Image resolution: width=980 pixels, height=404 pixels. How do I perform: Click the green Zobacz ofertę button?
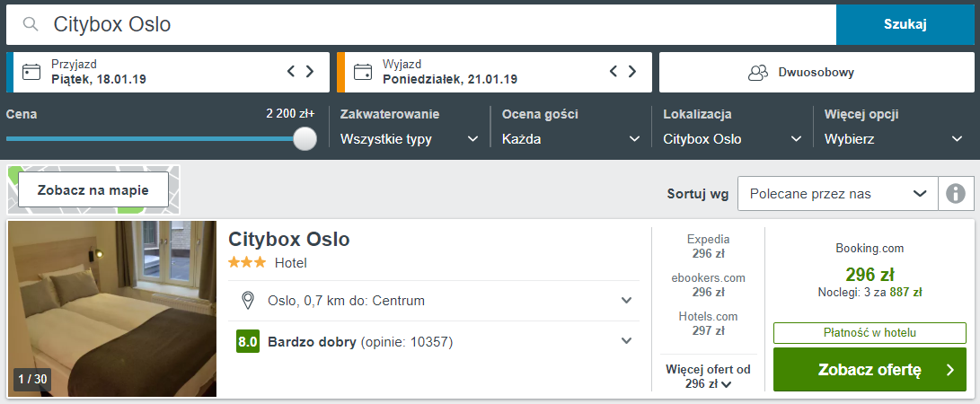(x=870, y=370)
